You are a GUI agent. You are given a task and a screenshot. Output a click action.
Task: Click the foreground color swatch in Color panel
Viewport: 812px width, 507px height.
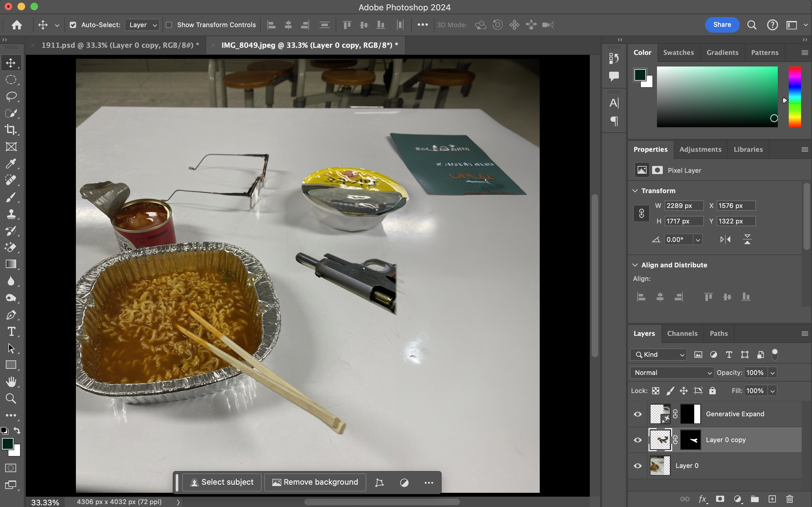coord(640,75)
